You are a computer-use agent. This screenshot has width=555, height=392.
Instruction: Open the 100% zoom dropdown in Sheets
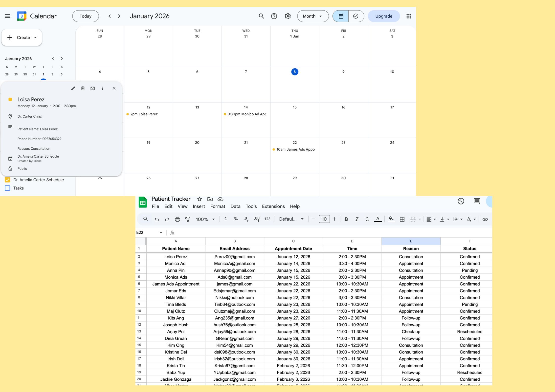(205, 219)
